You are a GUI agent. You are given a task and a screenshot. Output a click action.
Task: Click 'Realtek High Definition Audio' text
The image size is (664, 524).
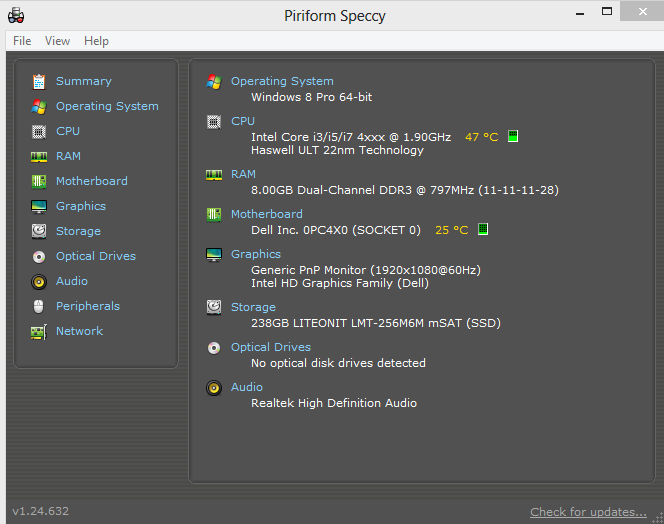pyautogui.click(x=334, y=403)
